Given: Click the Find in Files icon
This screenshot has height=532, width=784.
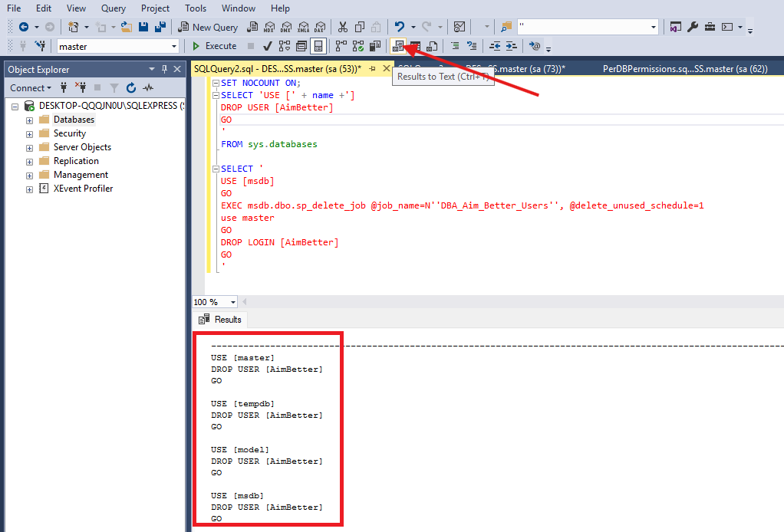Looking at the screenshot, I should (506, 27).
